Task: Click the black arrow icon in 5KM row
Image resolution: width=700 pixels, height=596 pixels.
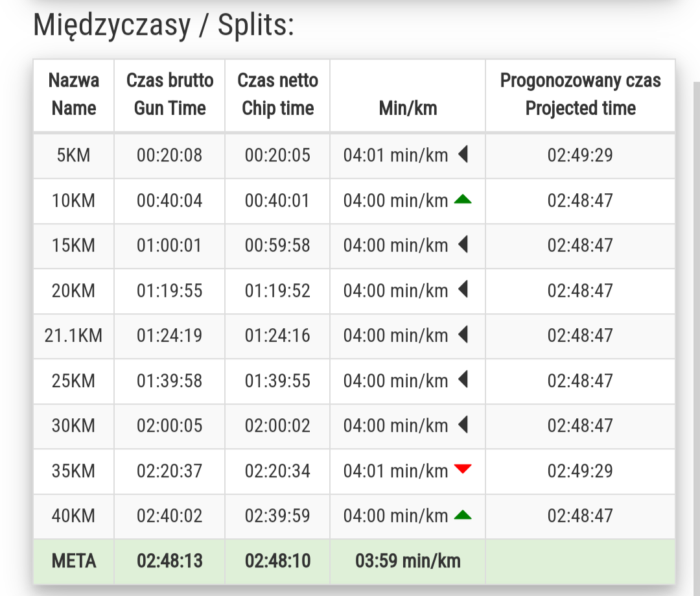Action: pyautogui.click(x=463, y=154)
